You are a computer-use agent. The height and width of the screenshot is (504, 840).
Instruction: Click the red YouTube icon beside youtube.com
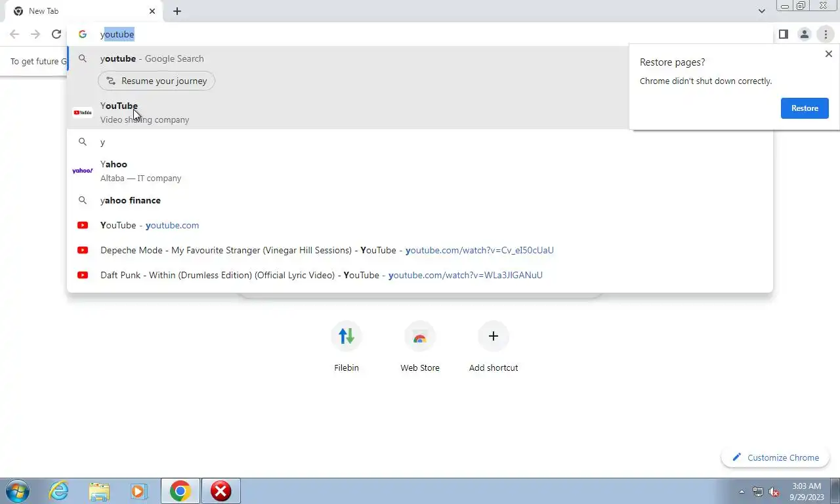click(x=83, y=225)
